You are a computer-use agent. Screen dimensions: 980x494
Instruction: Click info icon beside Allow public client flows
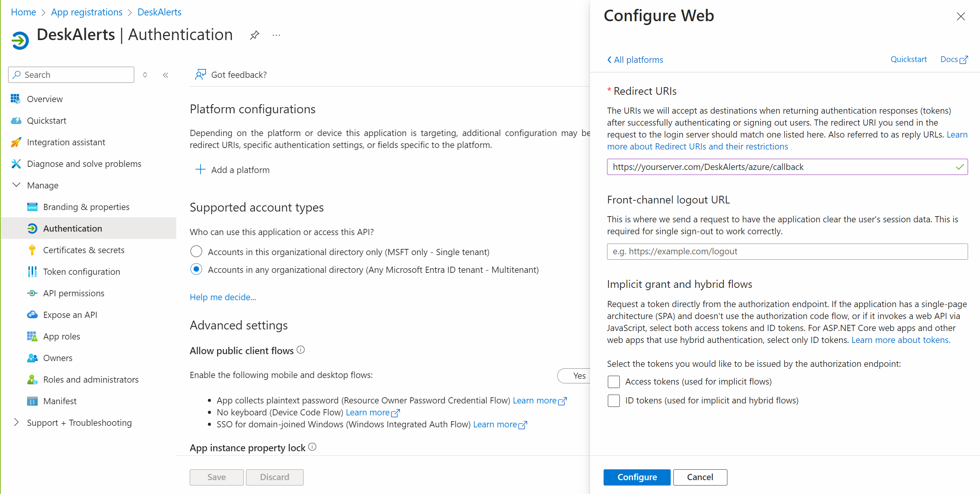[301, 350]
